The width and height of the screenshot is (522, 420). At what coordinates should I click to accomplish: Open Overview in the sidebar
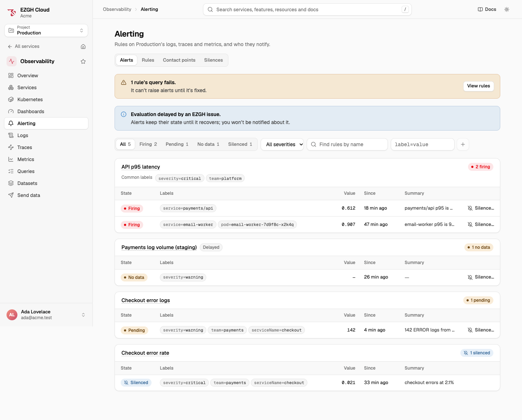tap(46, 75)
